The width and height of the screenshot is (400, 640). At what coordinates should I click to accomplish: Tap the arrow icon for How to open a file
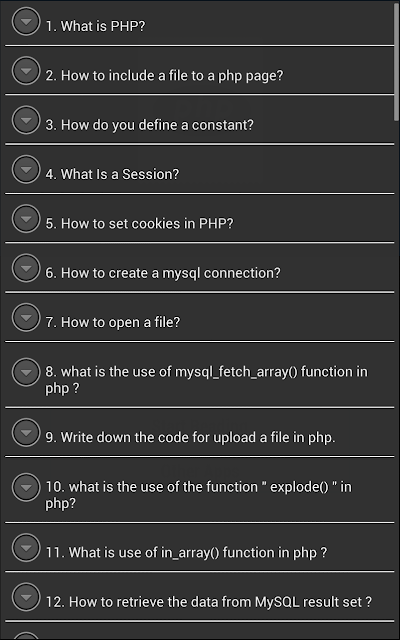coord(26,318)
